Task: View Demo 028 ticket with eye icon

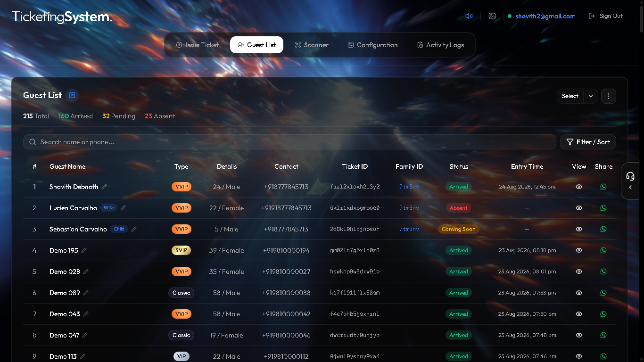Action: click(x=579, y=271)
